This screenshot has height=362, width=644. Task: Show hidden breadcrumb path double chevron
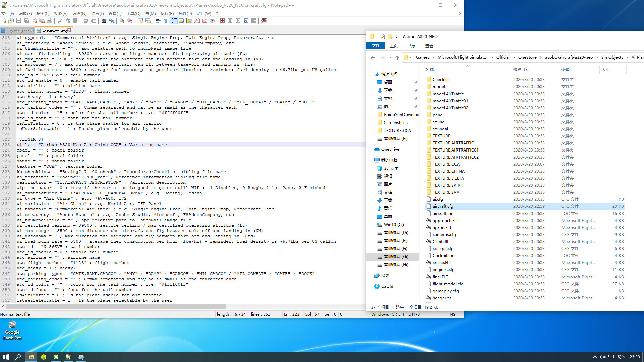click(x=412, y=57)
